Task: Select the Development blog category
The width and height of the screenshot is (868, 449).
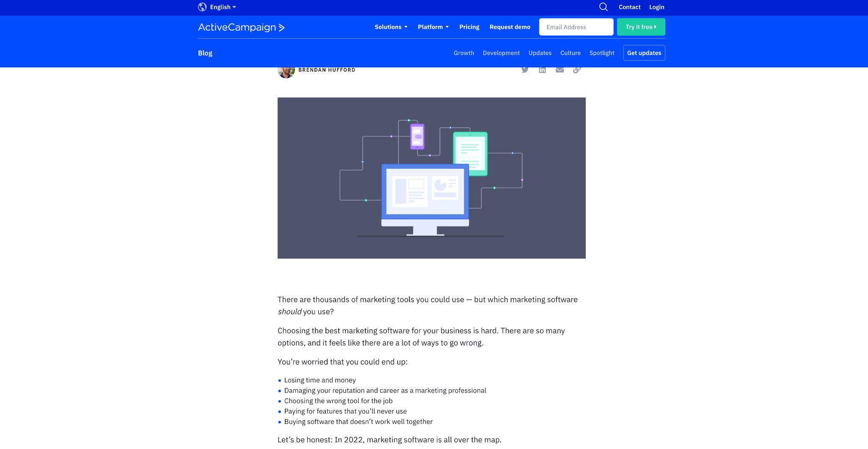Action: pyautogui.click(x=501, y=53)
